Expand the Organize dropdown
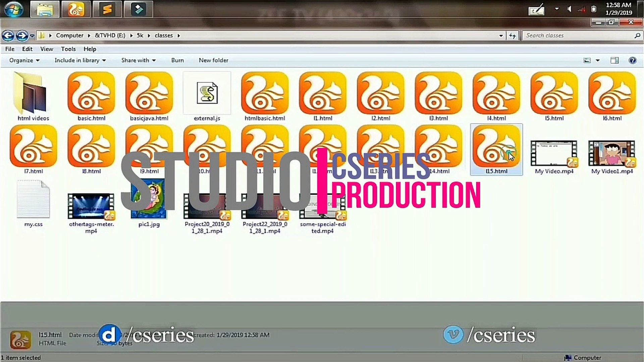Viewport: 644px width, 362px height. click(x=24, y=60)
